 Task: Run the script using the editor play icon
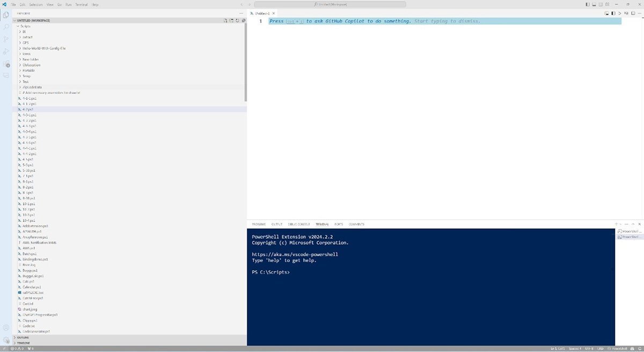[x=620, y=12]
